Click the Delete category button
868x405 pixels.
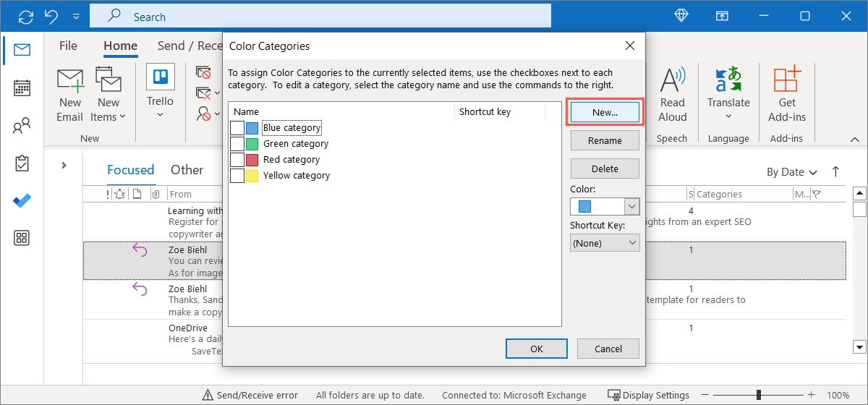click(605, 169)
